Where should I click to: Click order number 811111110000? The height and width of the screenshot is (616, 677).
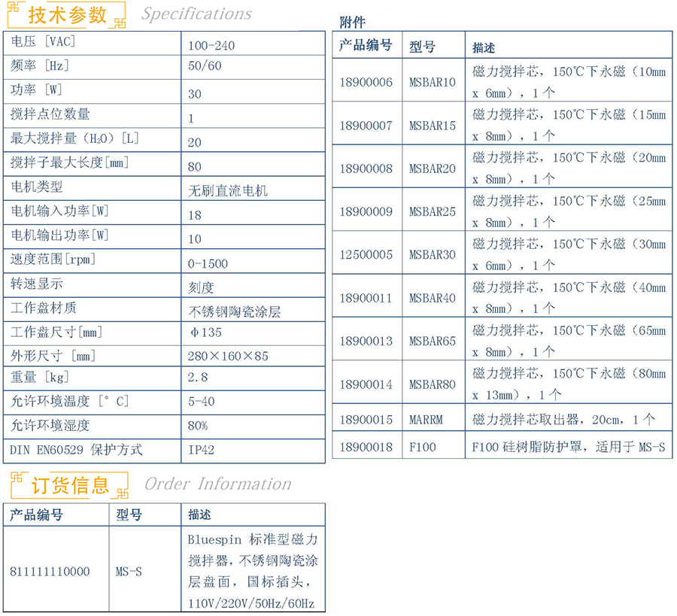pos(50,572)
